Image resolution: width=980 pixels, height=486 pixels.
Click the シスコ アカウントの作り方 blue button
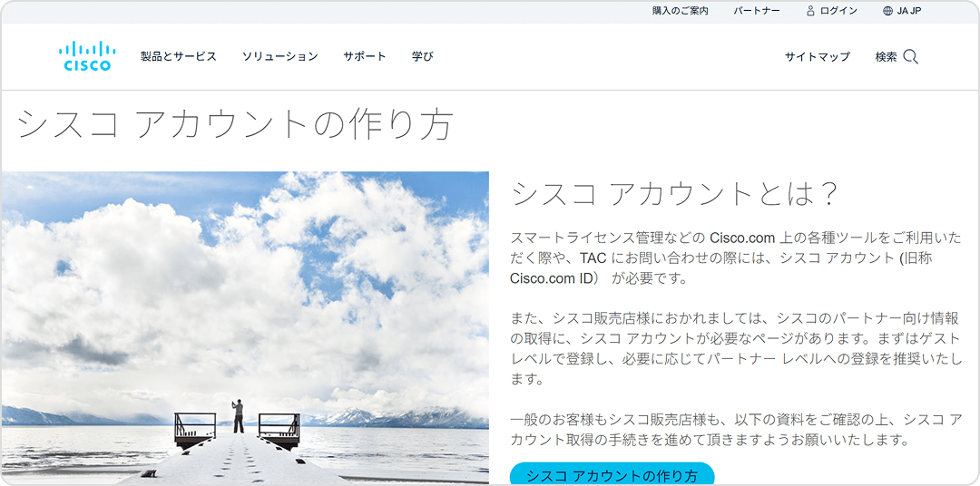click(x=612, y=474)
